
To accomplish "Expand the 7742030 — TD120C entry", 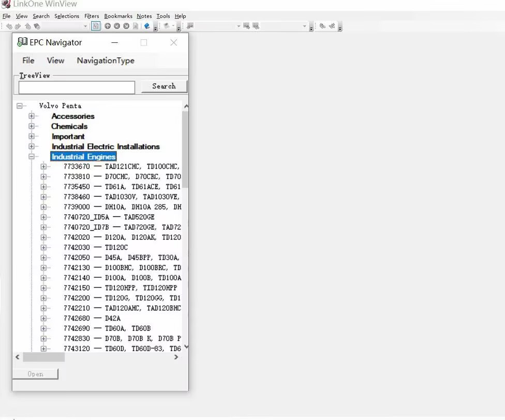I will pos(43,248).
